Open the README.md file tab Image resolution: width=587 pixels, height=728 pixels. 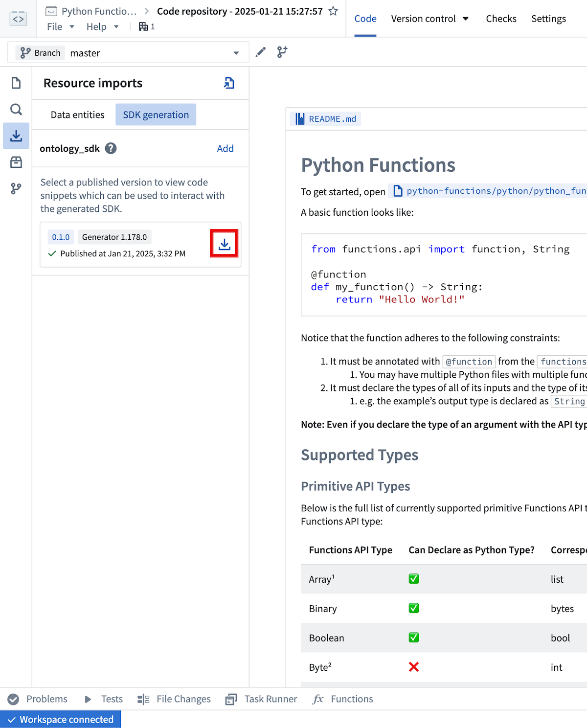(326, 119)
